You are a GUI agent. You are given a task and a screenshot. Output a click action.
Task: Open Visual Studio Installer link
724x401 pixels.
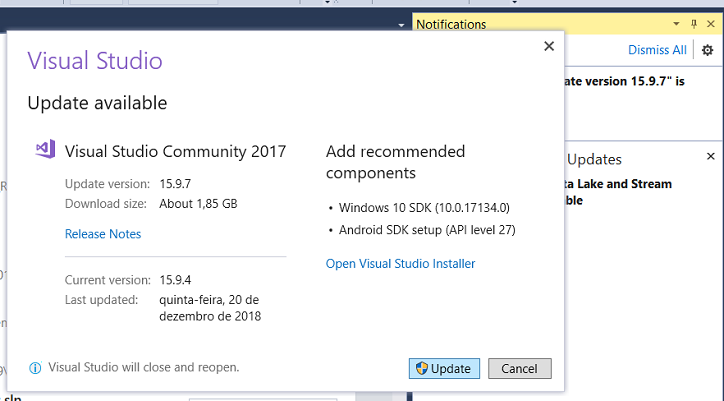[400, 263]
